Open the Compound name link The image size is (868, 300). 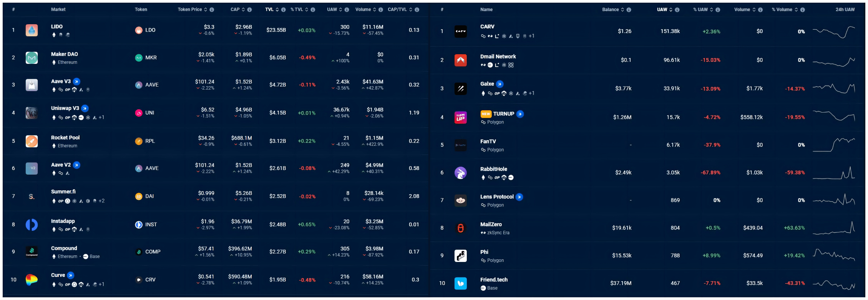[x=64, y=248]
